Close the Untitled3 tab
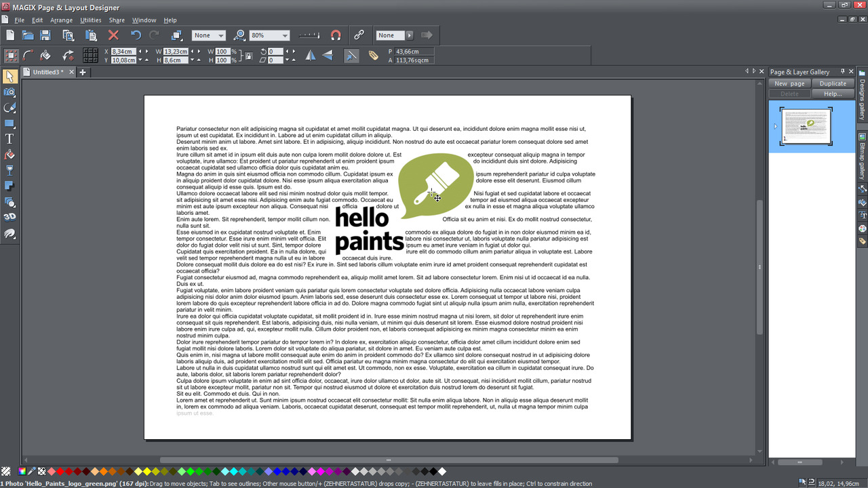Image resolution: width=868 pixels, height=488 pixels. point(71,72)
